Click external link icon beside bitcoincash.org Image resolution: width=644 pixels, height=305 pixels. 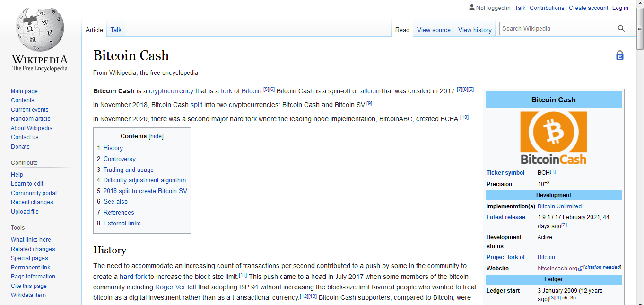(581, 269)
